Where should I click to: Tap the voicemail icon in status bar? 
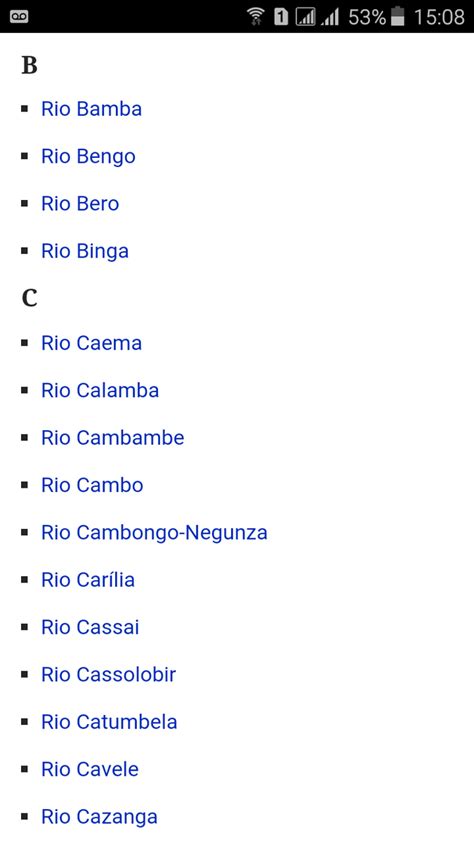pos(19,17)
